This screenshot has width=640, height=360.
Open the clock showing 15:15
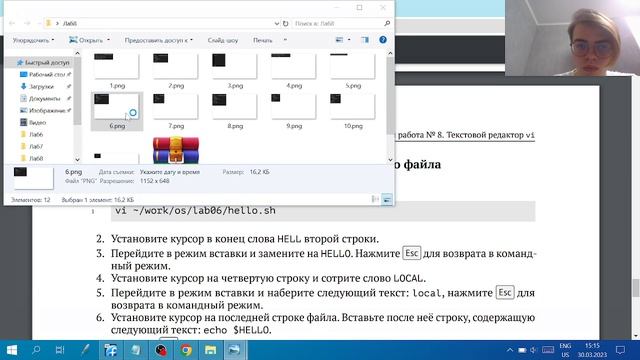(592, 350)
